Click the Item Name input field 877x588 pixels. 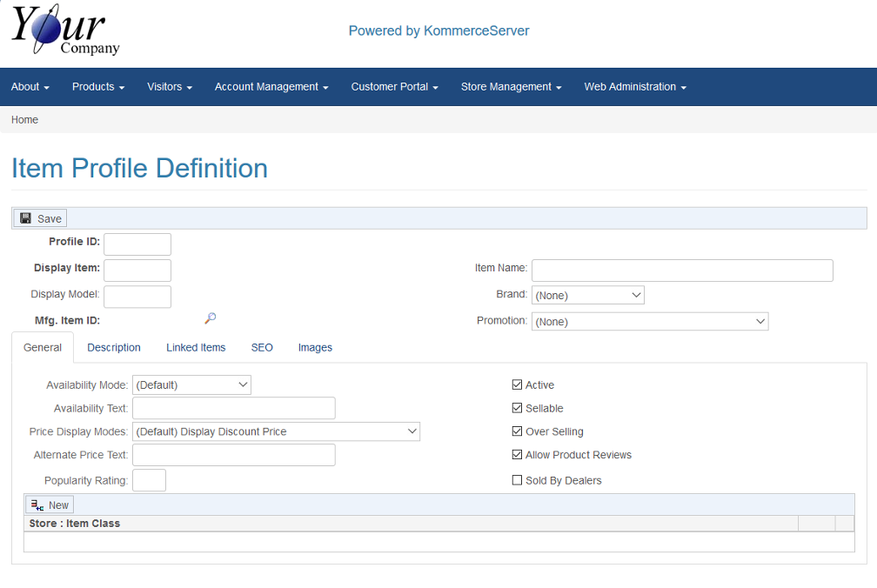point(681,271)
